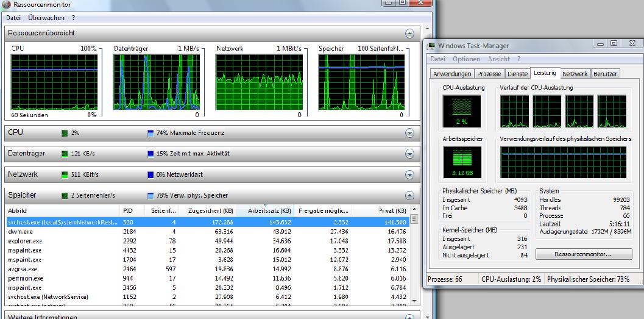Viewport: 644px width, 319px height.
Task: Select the Leistung tab
Action: coord(545,73)
